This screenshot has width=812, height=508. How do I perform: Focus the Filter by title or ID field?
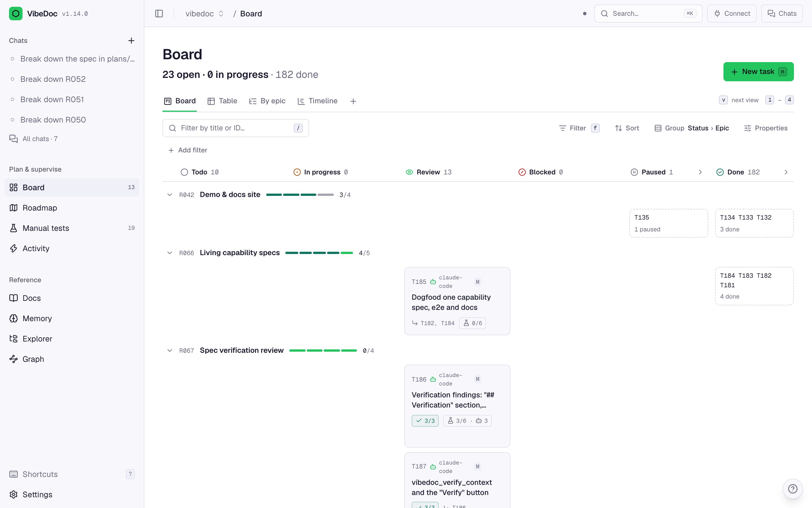235,128
